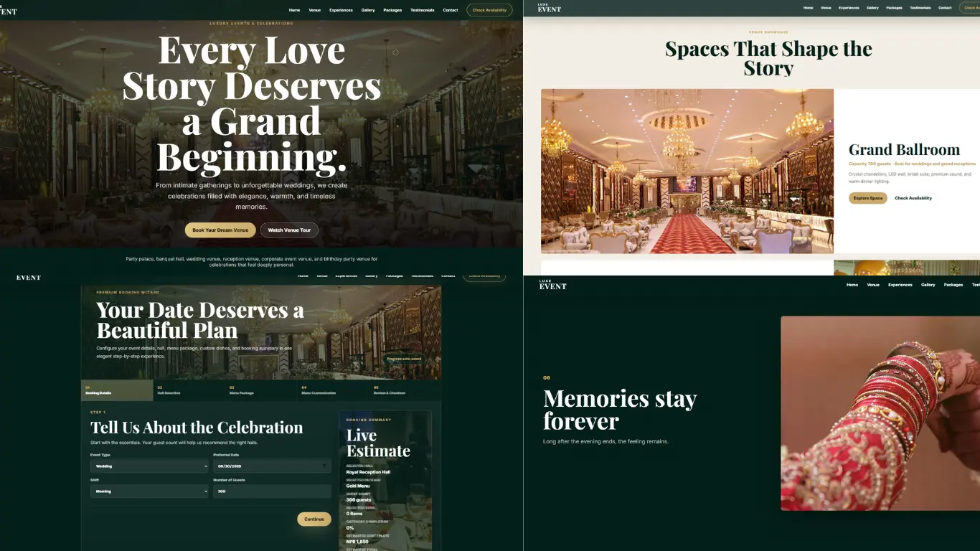980x551 pixels.
Task: Select the 02 Hall Selection step tab
Action: point(189,390)
